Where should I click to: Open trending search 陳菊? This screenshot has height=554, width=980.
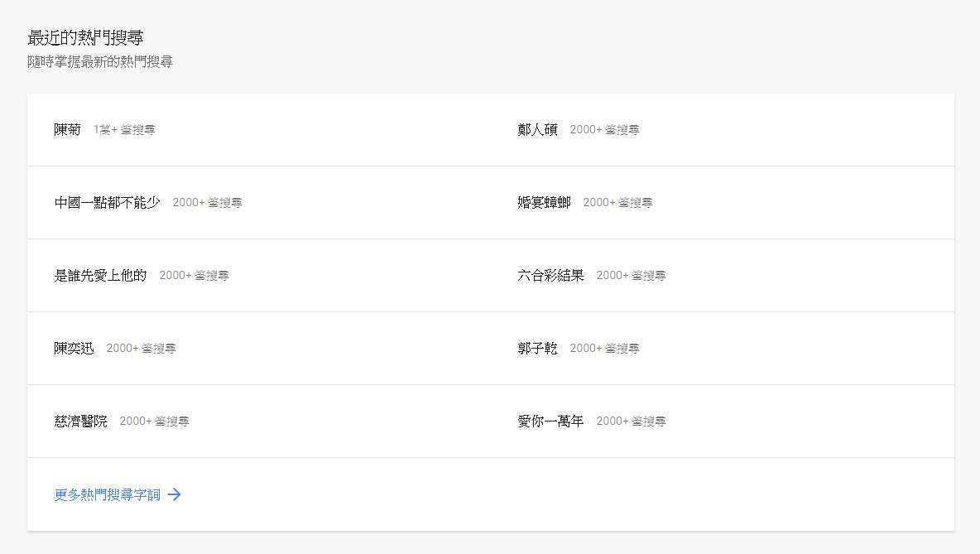click(x=68, y=130)
